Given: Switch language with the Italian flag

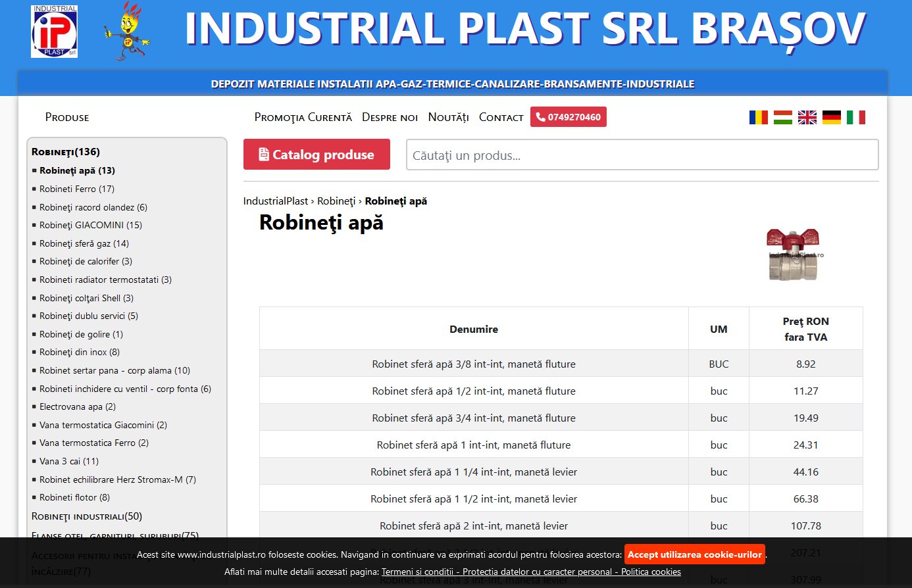Looking at the screenshot, I should [x=856, y=118].
